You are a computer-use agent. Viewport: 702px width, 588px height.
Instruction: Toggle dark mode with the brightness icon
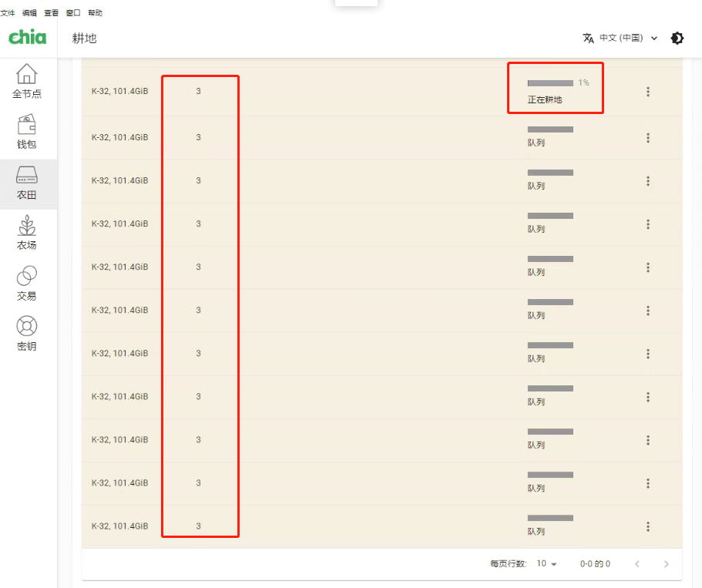tap(677, 38)
